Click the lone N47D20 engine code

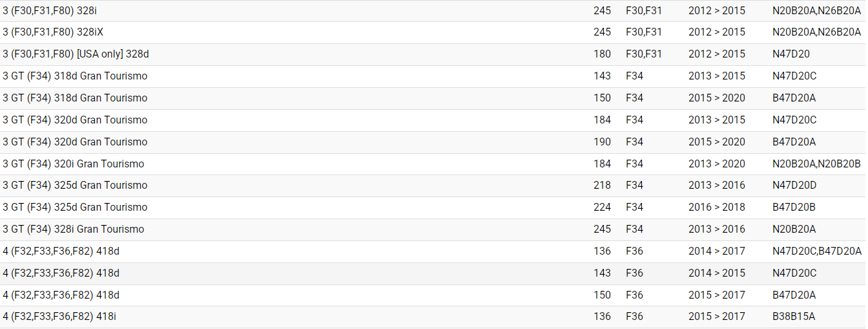(790, 54)
